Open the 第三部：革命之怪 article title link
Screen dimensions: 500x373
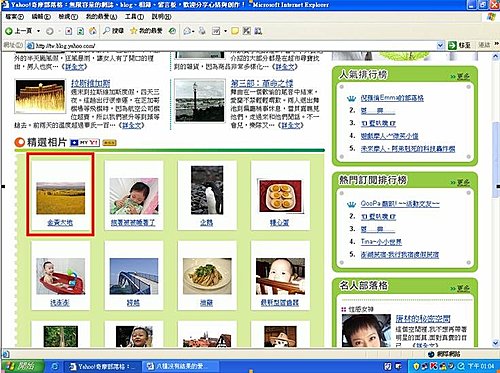pyautogui.click(x=262, y=83)
